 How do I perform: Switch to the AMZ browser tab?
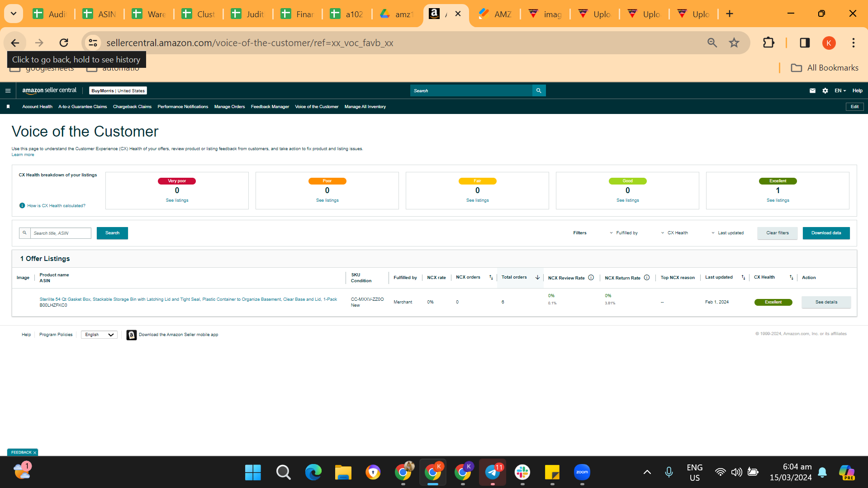[495, 14]
